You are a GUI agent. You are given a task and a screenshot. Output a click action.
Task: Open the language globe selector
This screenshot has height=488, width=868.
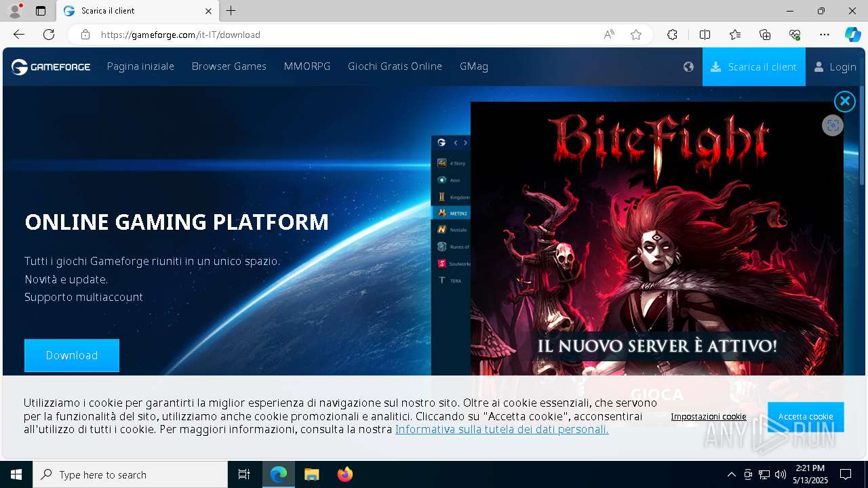coord(688,66)
